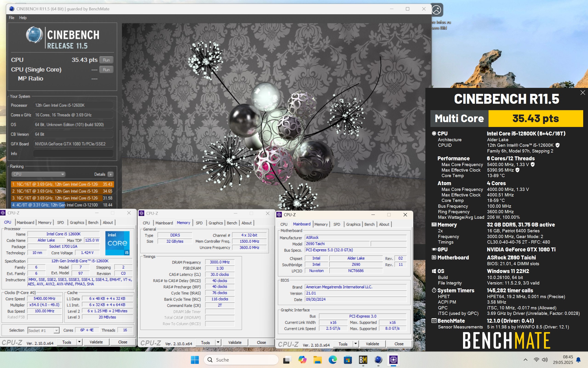This screenshot has width=588, height=368.
Task: Click the Core Speed 5400.00 MHz value
Action: tap(44, 299)
